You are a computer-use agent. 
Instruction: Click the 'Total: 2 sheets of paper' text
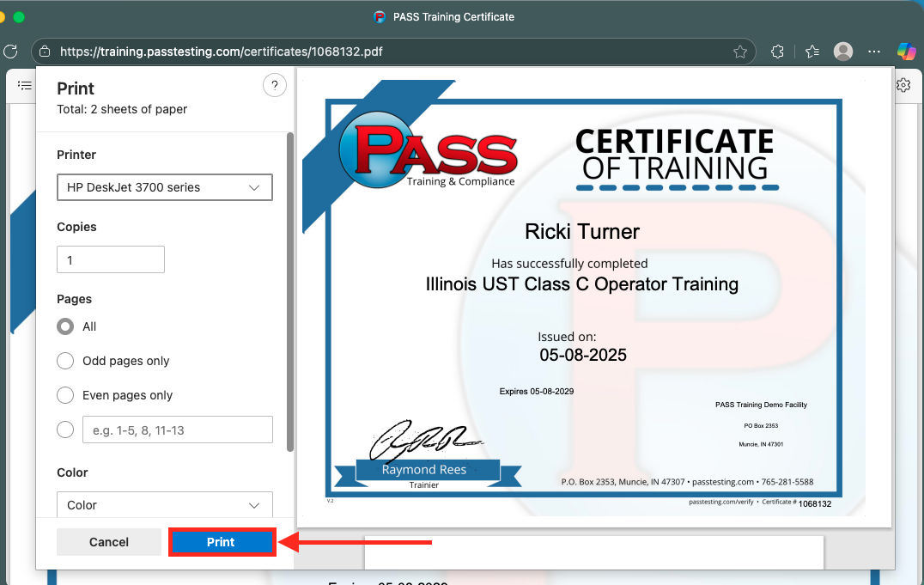pos(122,109)
